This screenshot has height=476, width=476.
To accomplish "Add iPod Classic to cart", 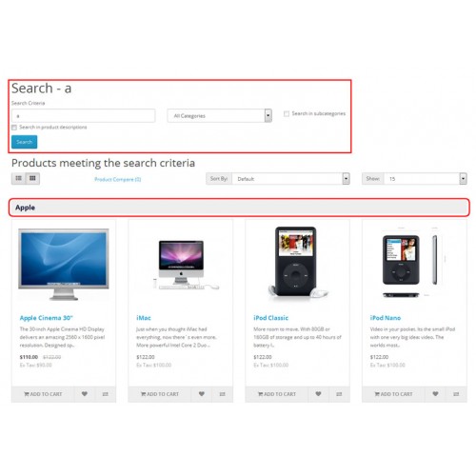I will pos(277,394).
